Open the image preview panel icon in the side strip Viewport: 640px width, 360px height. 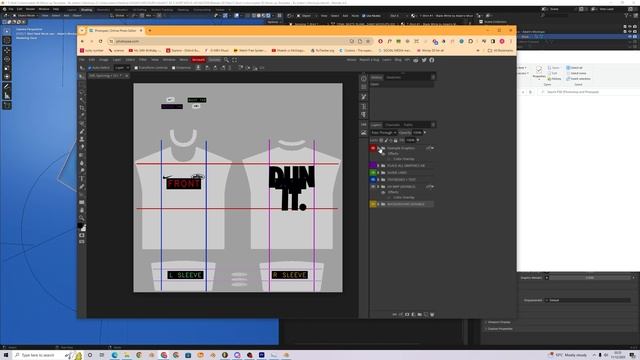(x=364, y=133)
